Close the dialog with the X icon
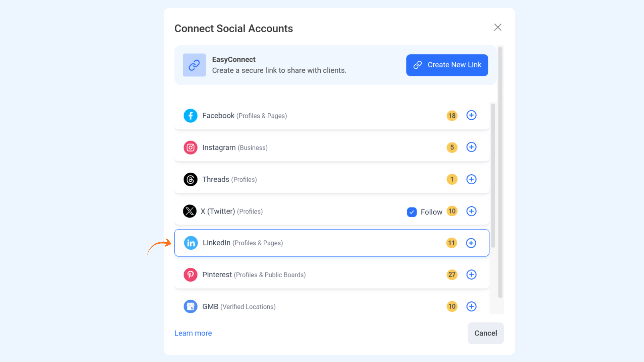This screenshot has width=644, height=362. tap(498, 27)
